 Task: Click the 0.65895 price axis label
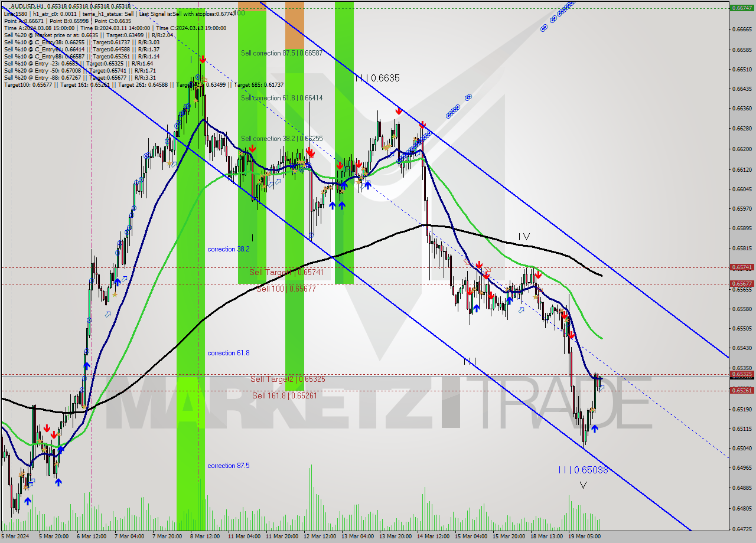coord(741,228)
